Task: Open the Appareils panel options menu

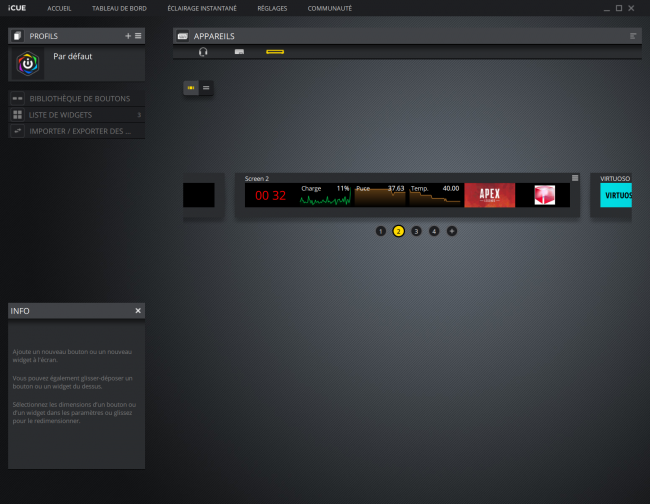Action: [x=632, y=36]
